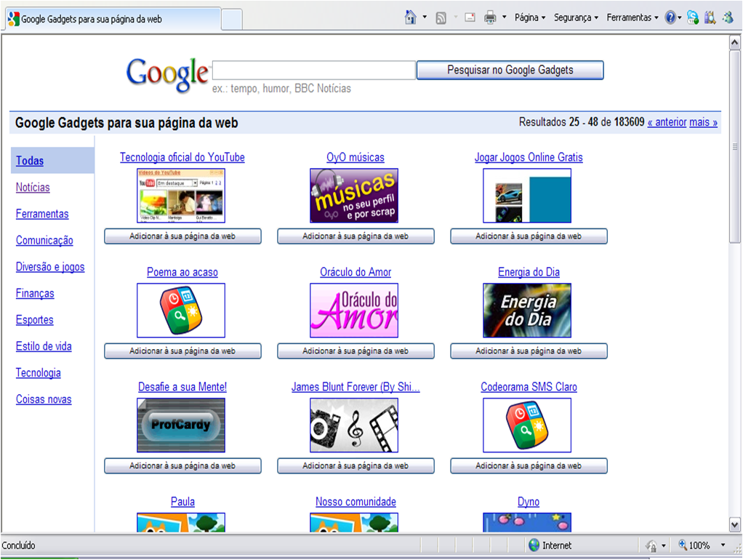Open Jogar Jogos Online Gratis link
Screen dimensions: 743x560
529,157
